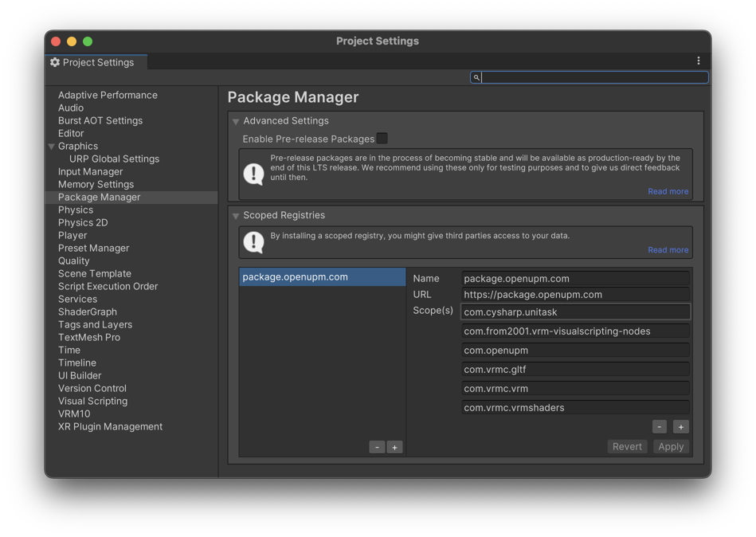Click the com.openupm scope field
Image resolution: width=756 pixels, height=537 pixels.
[x=576, y=351]
